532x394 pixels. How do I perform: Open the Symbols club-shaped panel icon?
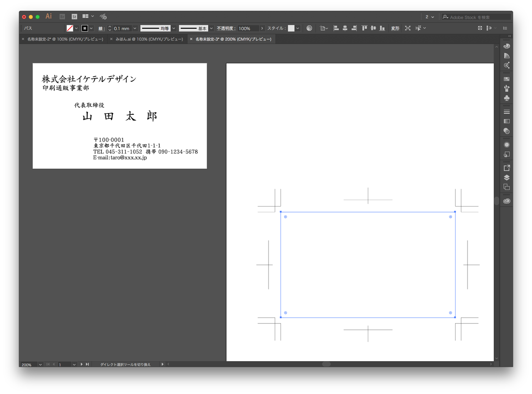(x=507, y=98)
